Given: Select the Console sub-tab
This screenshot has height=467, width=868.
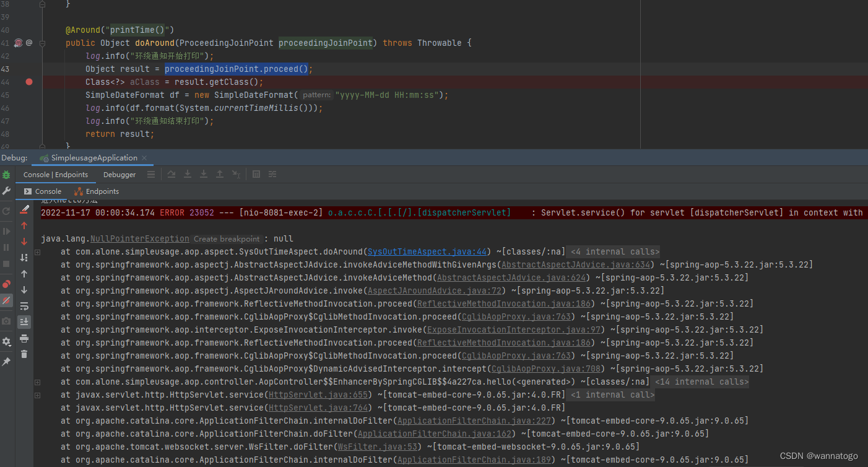Looking at the screenshot, I should click(43, 191).
